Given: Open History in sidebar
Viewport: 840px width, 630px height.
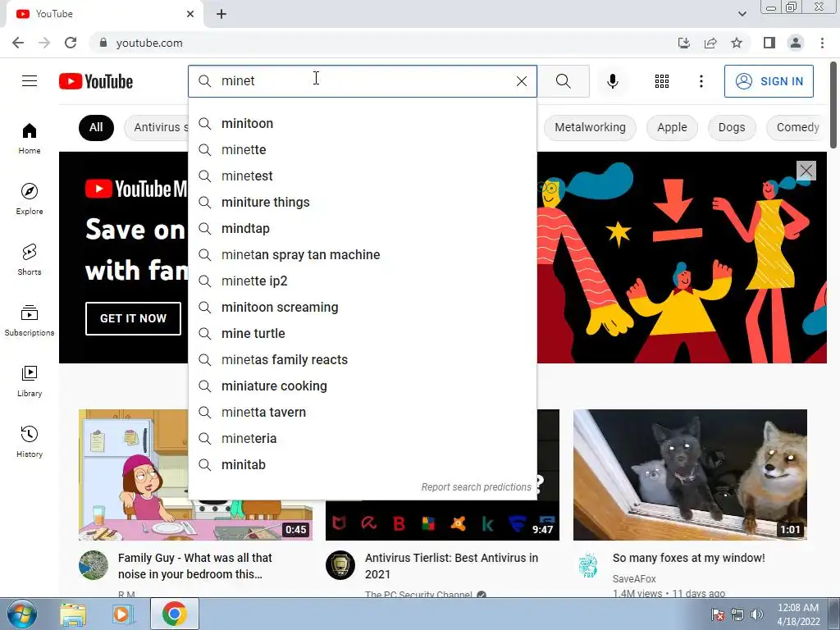Looking at the screenshot, I should [30, 441].
